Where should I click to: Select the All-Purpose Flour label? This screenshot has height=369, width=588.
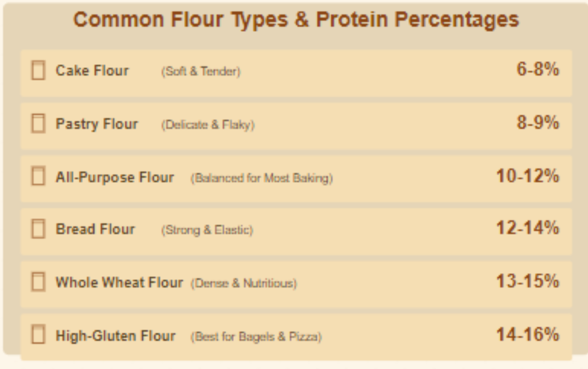point(114,177)
